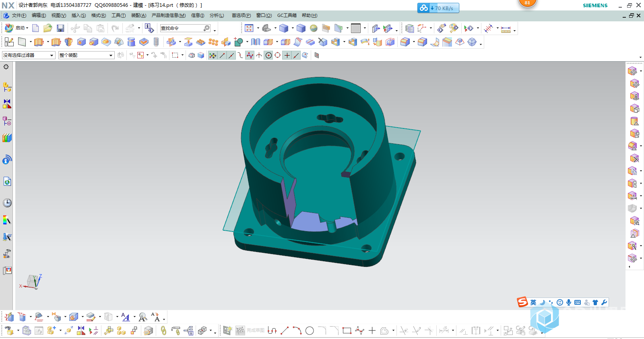This screenshot has height=339, width=644.
Task: Click the Note text A icon
Action: click(126, 317)
